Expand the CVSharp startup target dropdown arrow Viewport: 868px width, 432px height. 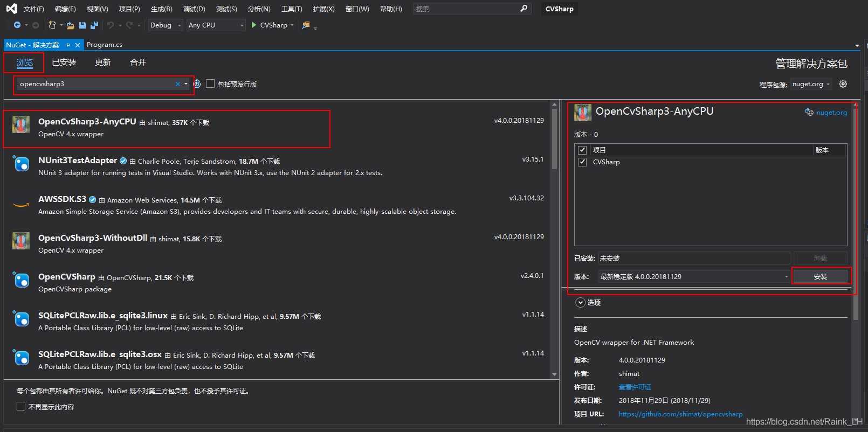pyautogui.click(x=292, y=25)
